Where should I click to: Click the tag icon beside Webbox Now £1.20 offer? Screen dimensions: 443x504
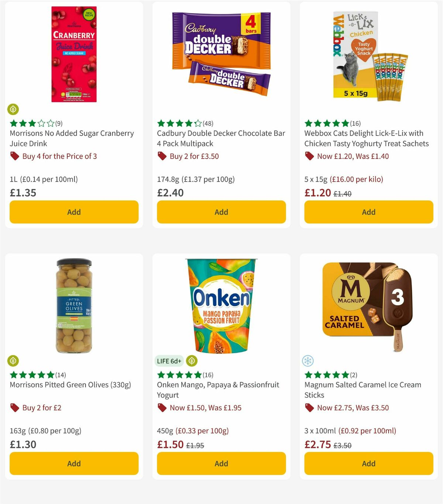pyautogui.click(x=309, y=156)
